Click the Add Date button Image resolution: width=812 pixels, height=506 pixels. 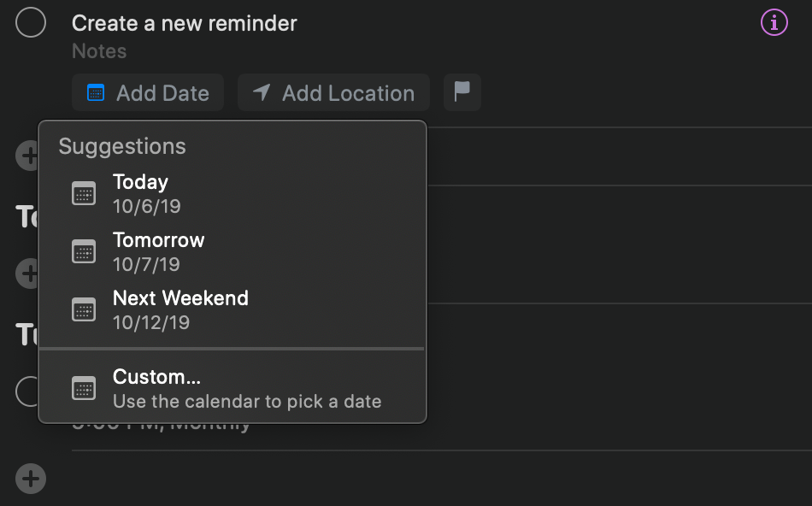click(148, 93)
